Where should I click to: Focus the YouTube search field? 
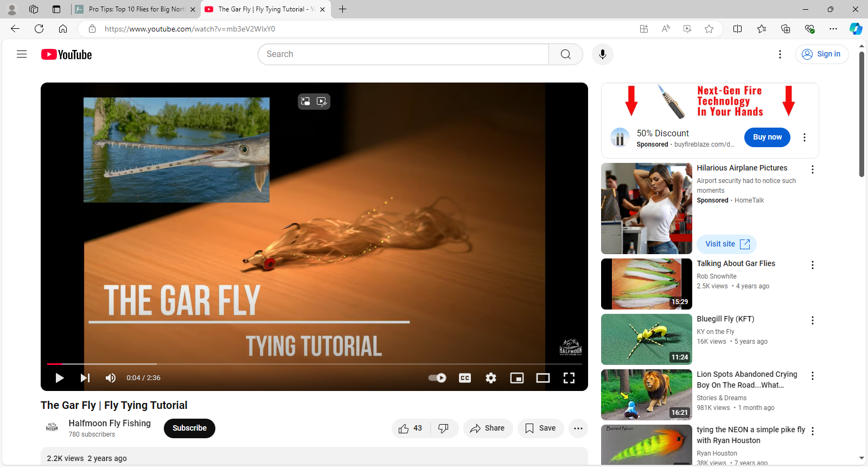click(404, 54)
